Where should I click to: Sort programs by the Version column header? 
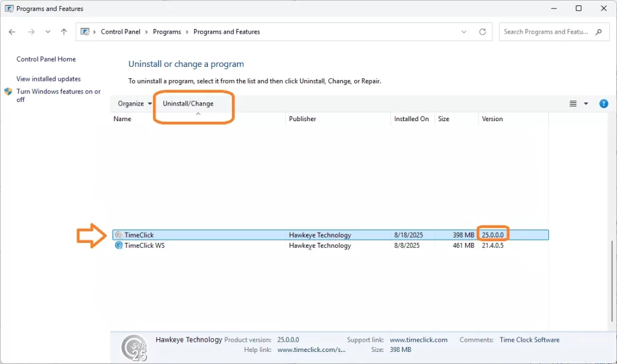(492, 119)
